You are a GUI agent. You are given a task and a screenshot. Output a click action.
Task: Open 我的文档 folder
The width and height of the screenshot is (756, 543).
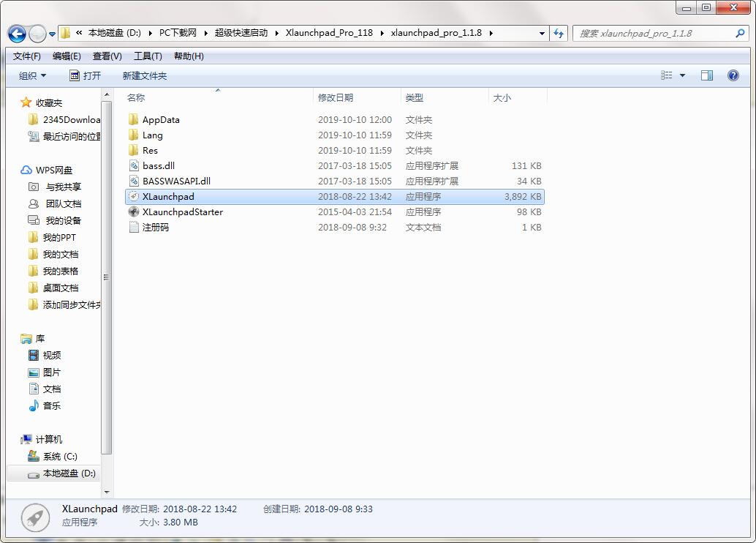point(53,255)
